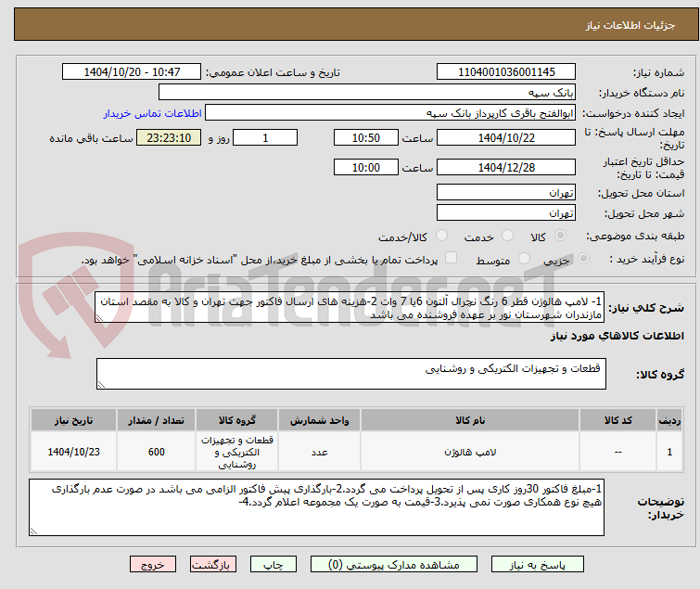Click the resize grip of شرح کلی نیاز box
This screenshot has height=589, width=700.
click(x=99, y=318)
